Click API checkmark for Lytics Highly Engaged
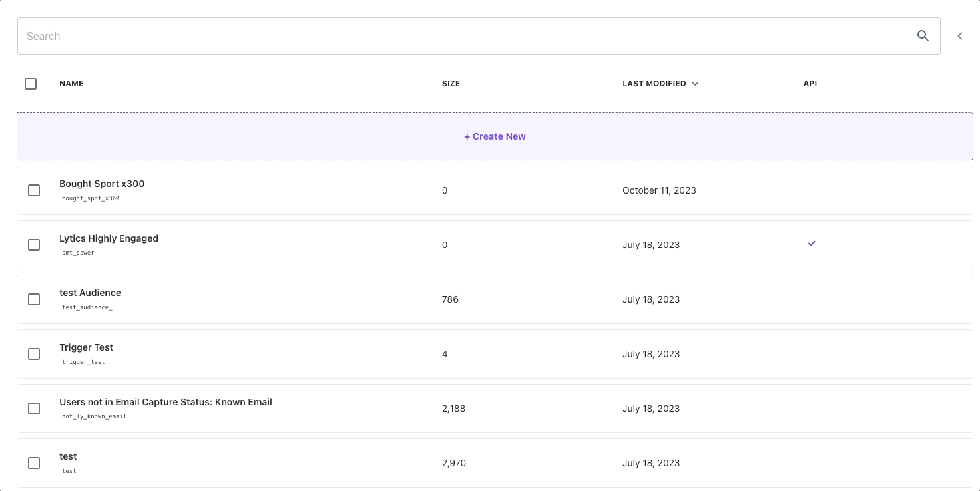 812,244
